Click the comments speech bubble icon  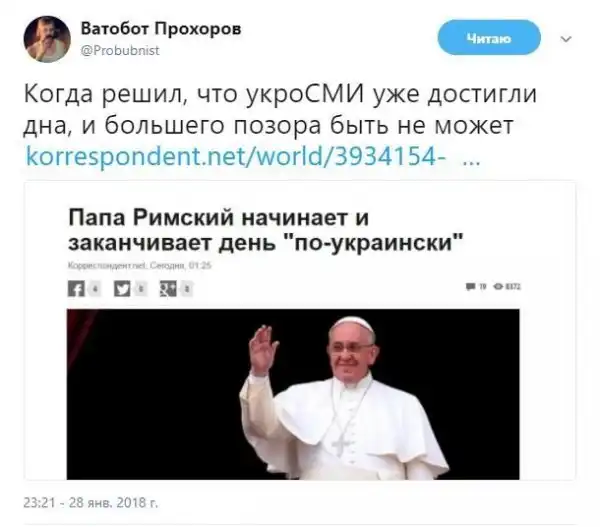470,286
